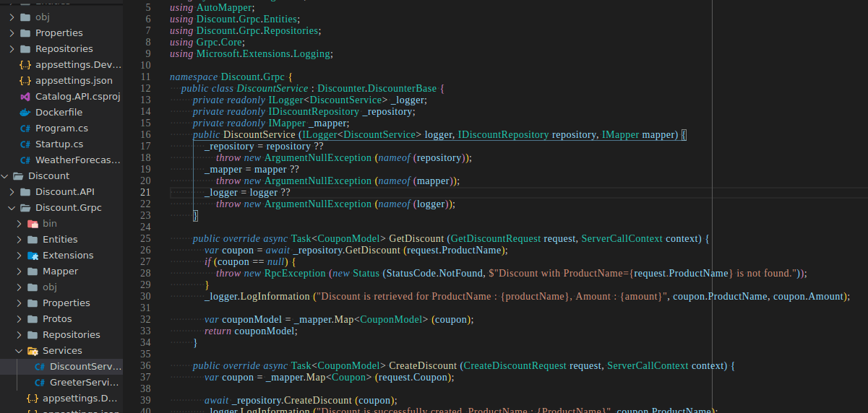
Task: Click line number 25 in the gutter
Action: 145,238
